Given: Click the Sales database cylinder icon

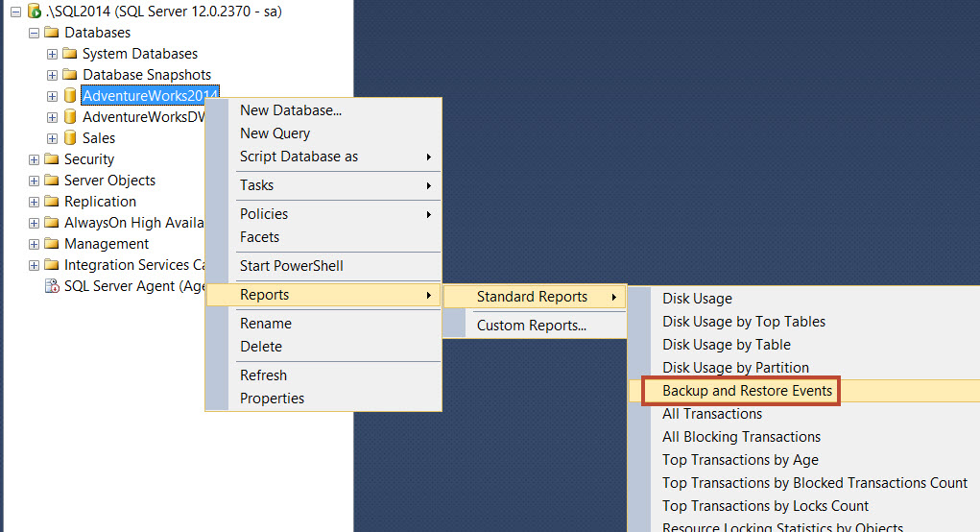Looking at the screenshot, I should click(x=70, y=137).
